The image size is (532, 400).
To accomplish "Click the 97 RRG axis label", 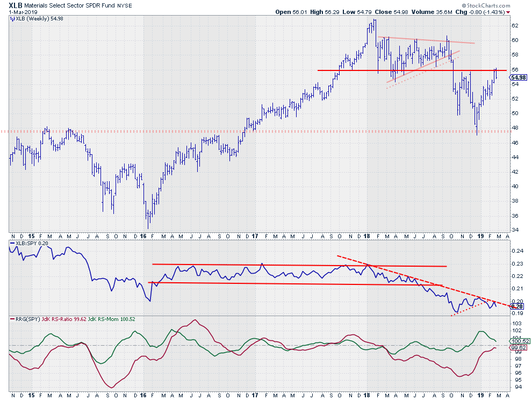I will [x=518, y=366].
